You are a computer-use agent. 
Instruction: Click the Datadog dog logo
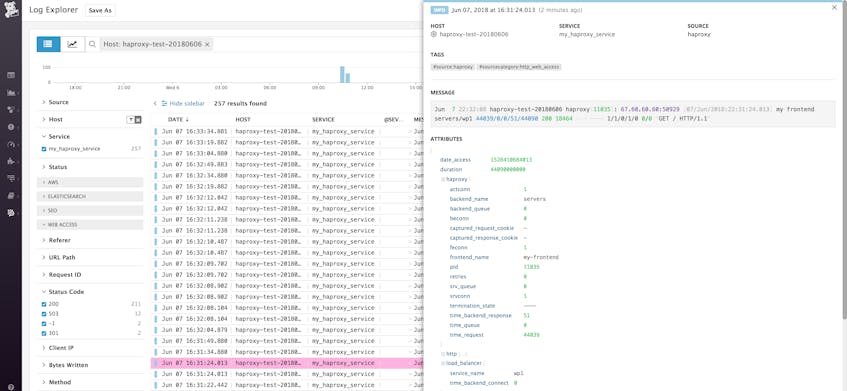click(11, 10)
